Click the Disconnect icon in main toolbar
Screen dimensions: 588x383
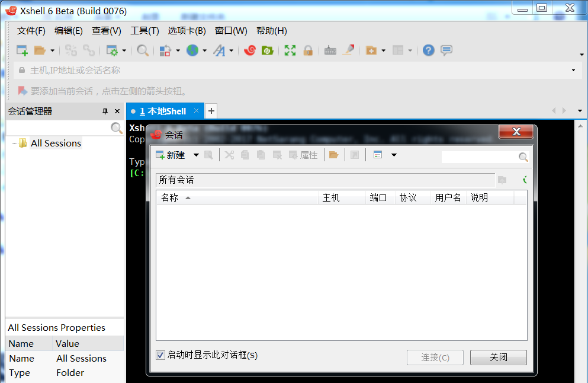pos(89,50)
